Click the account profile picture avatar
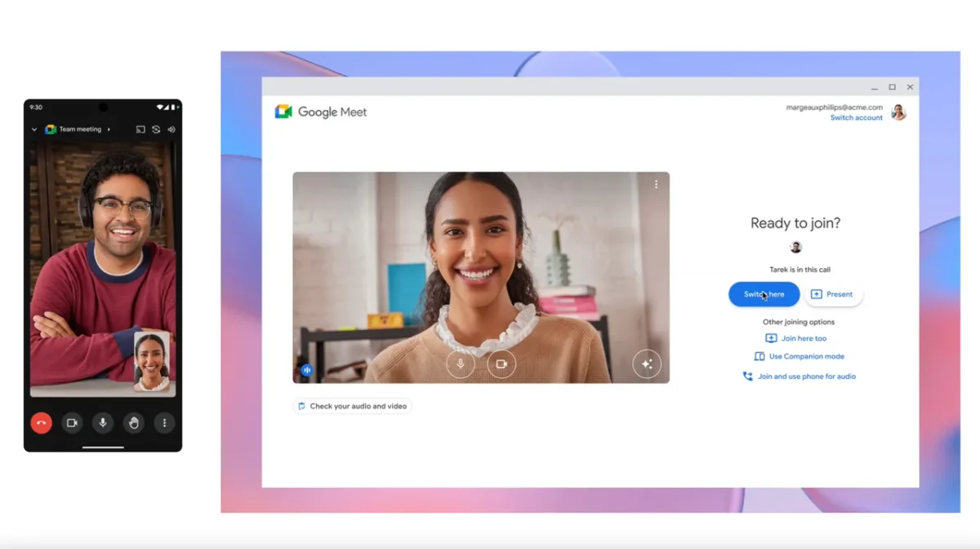Image resolution: width=980 pixels, height=549 pixels. click(x=898, y=112)
